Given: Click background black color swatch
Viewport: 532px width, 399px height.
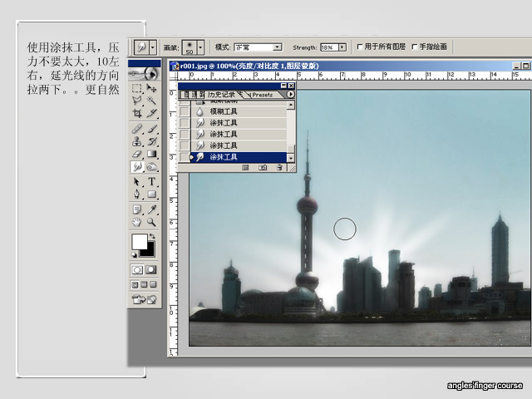Looking at the screenshot, I should 150,251.
